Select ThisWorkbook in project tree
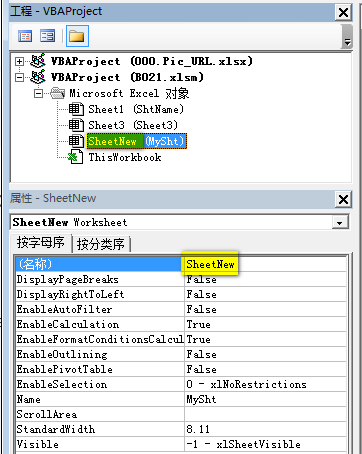The image size is (362, 454). 125,157
